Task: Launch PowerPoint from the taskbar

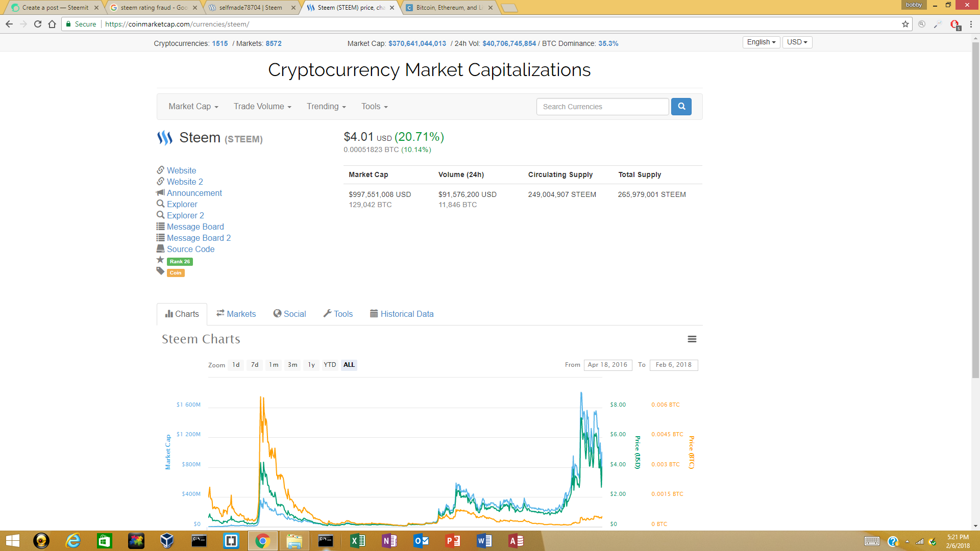Action: [x=452, y=541]
